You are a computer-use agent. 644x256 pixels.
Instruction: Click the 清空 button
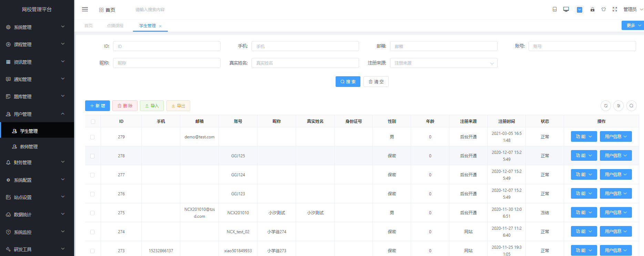click(x=376, y=81)
